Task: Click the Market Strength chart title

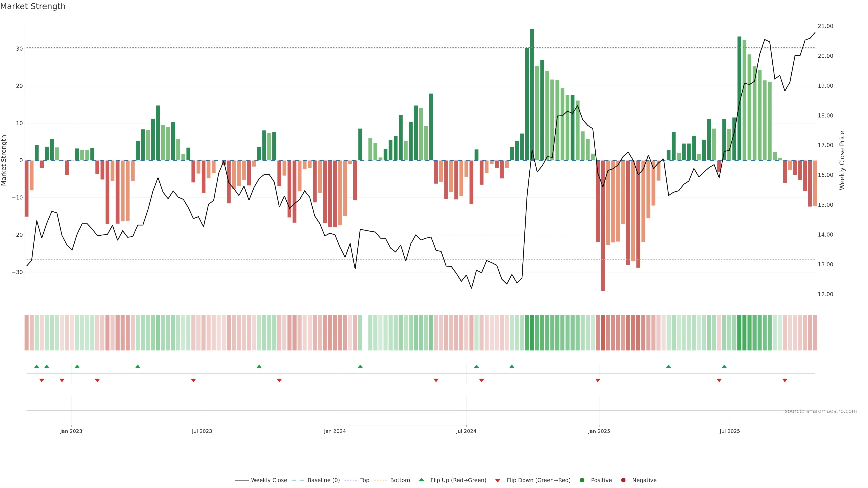Action: click(x=33, y=6)
